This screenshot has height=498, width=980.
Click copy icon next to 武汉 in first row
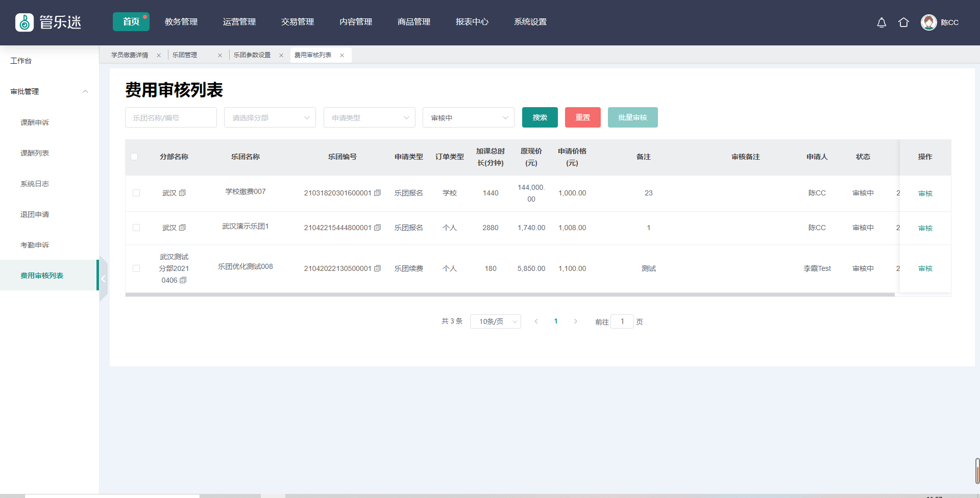182,193
